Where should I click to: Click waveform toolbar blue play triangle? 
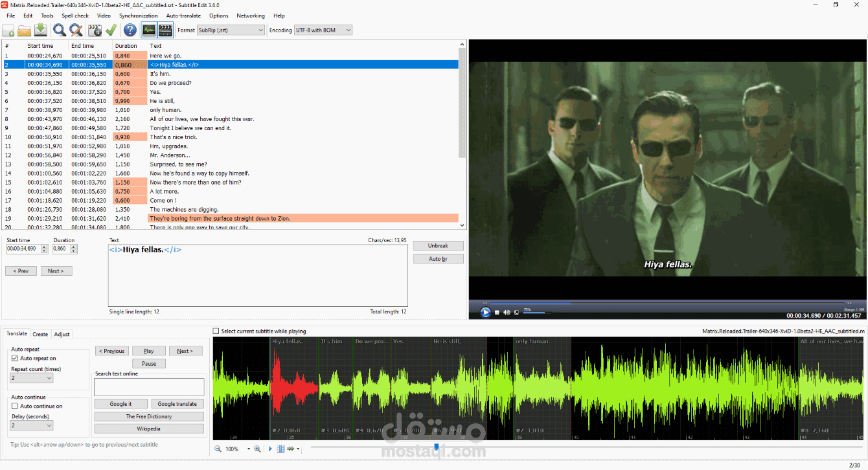[x=271, y=449]
